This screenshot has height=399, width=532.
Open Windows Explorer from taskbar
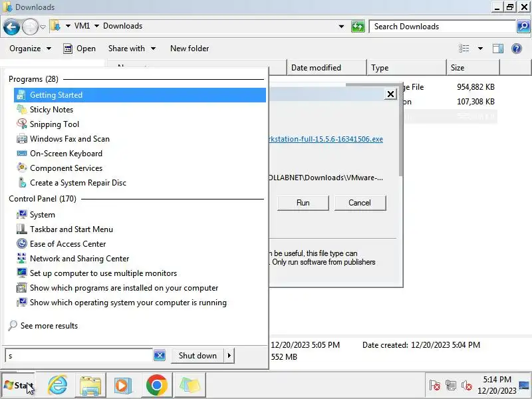[x=90, y=385]
